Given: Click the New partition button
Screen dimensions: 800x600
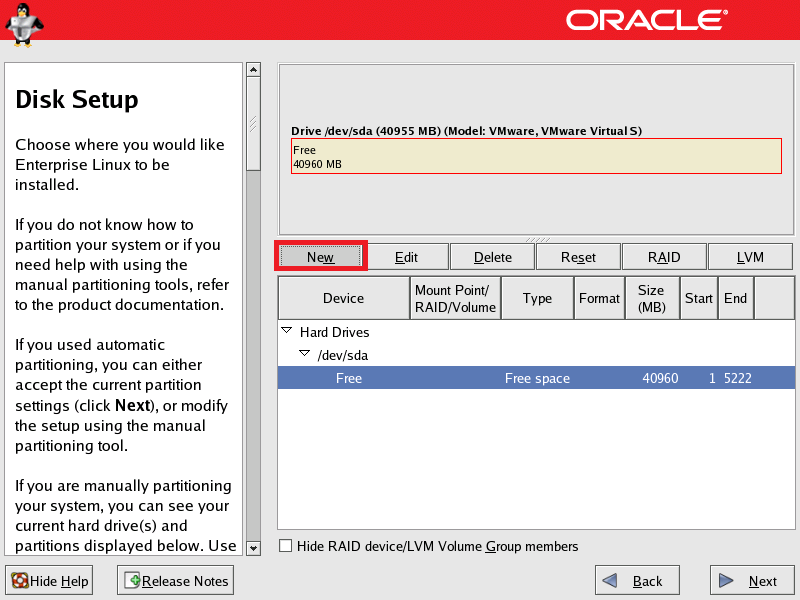Looking at the screenshot, I should click(320, 257).
